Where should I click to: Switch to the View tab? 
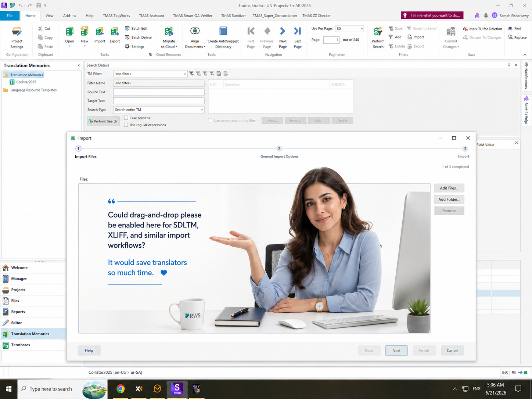point(49,15)
